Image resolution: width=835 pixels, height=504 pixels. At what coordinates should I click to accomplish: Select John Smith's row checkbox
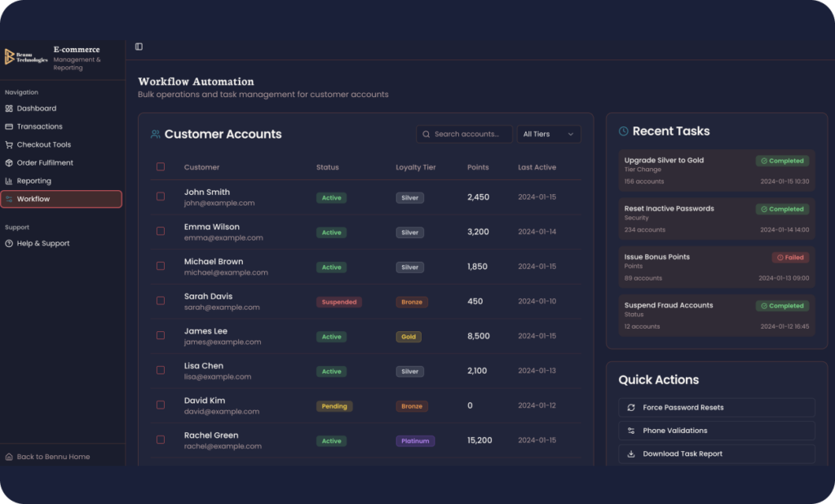(x=161, y=197)
